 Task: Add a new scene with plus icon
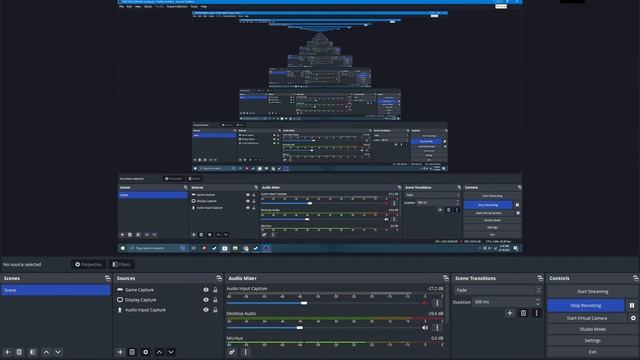point(7,352)
